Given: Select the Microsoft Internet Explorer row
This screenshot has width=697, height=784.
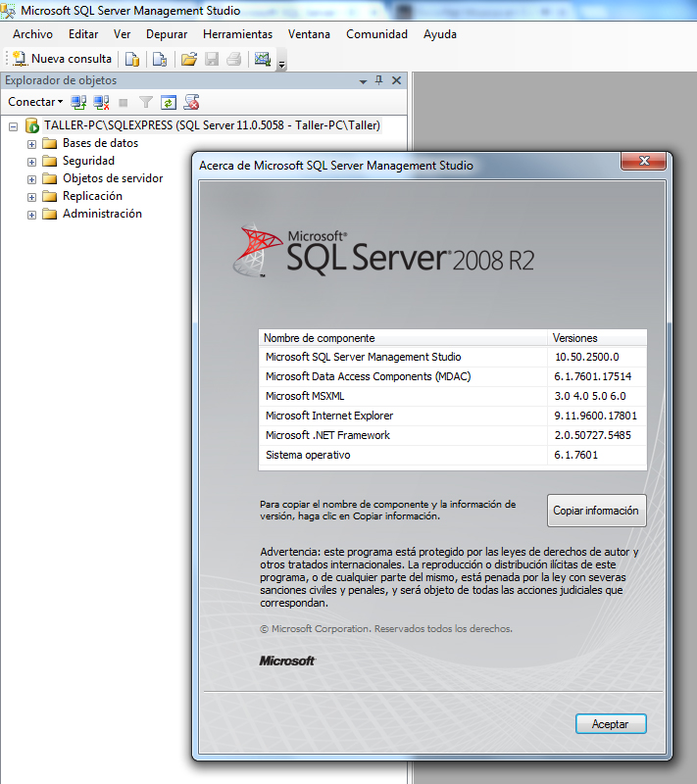Looking at the screenshot, I should (453, 416).
